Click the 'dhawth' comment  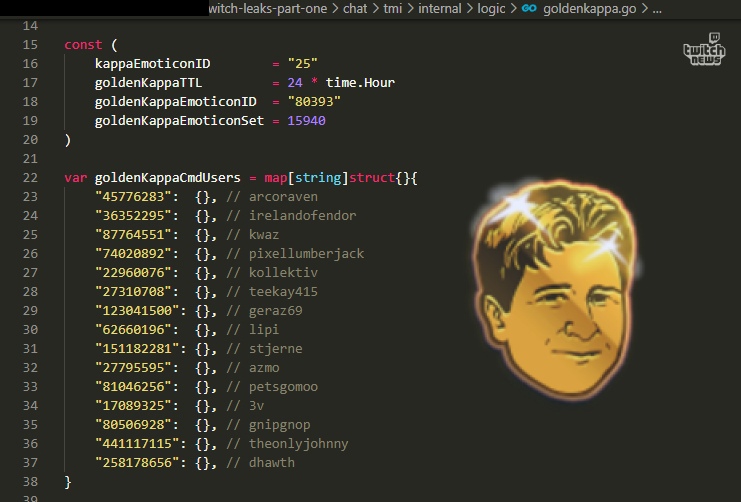pyautogui.click(x=272, y=462)
